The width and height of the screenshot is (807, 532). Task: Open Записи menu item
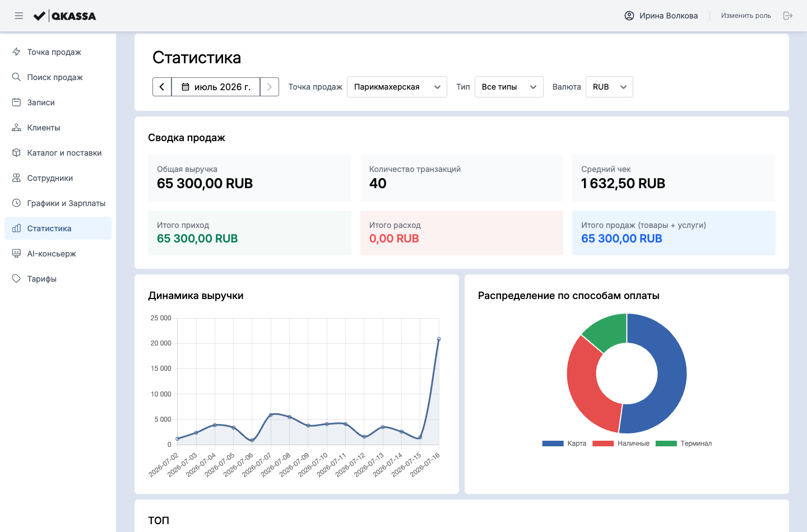58,102
